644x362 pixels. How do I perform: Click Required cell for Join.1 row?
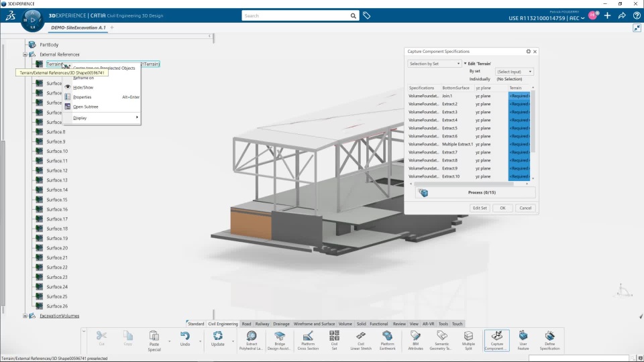[519, 96]
